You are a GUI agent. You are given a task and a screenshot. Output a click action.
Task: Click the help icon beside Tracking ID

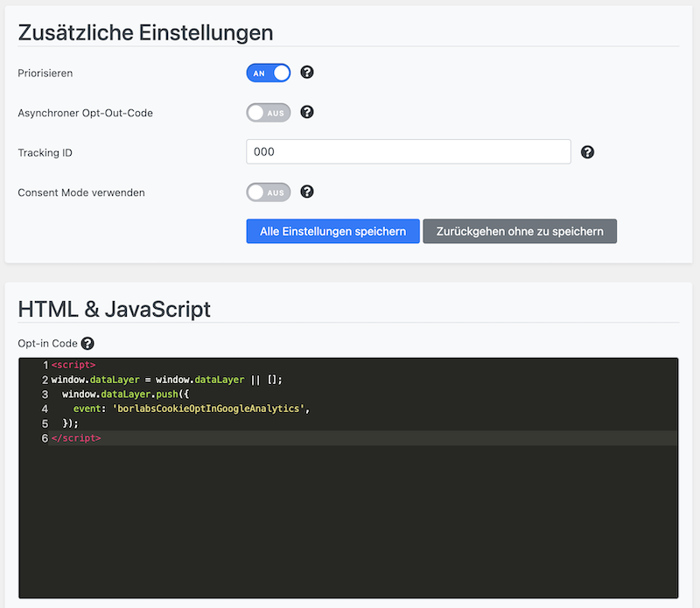587,151
